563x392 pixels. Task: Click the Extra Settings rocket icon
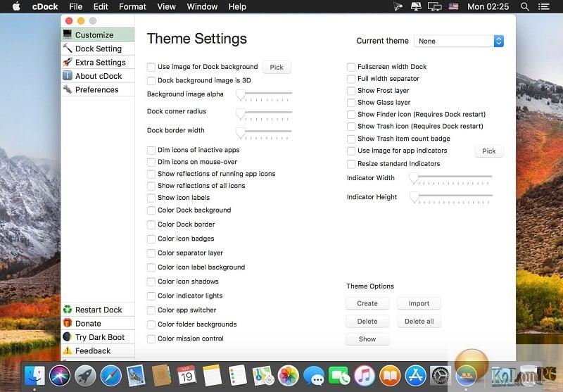[x=67, y=62]
